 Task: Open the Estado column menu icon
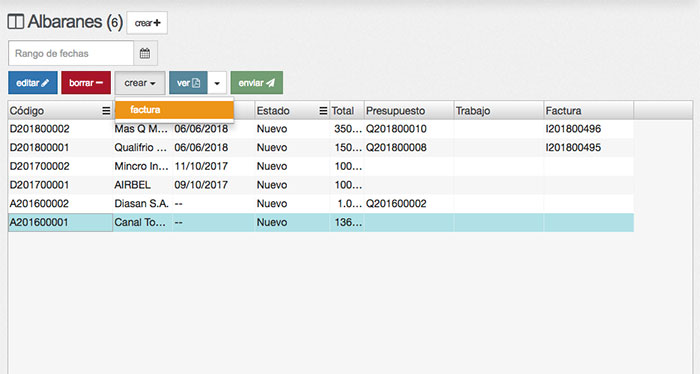[x=323, y=111]
